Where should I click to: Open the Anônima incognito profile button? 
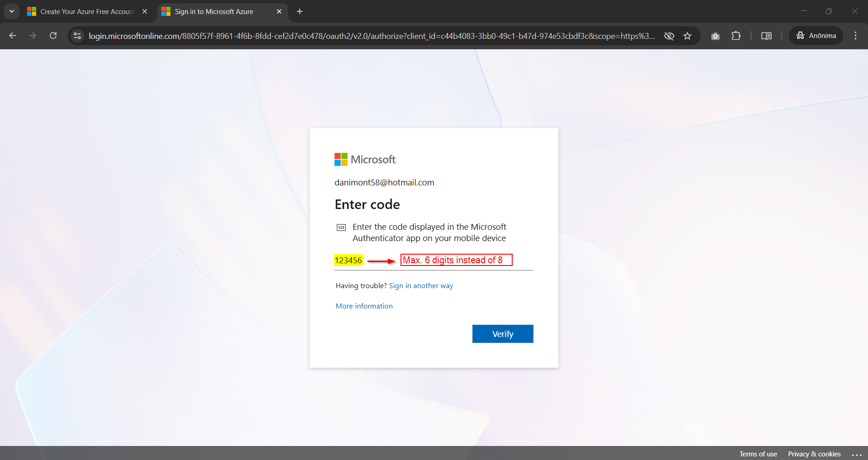816,36
